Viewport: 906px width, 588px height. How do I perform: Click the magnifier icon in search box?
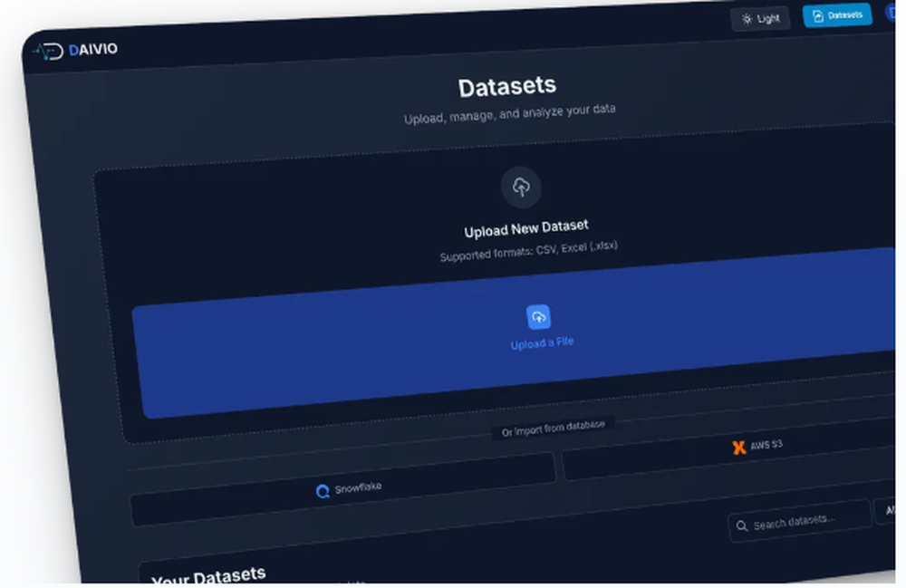click(741, 525)
